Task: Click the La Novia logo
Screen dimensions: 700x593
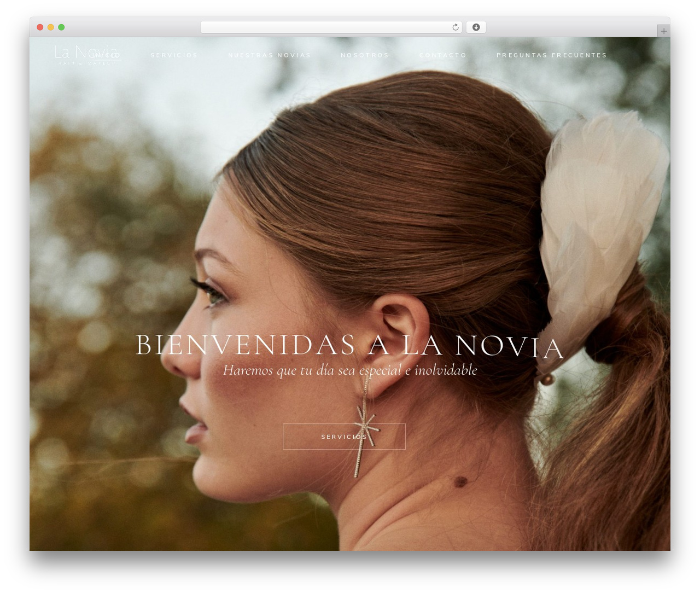Action: point(87,55)
